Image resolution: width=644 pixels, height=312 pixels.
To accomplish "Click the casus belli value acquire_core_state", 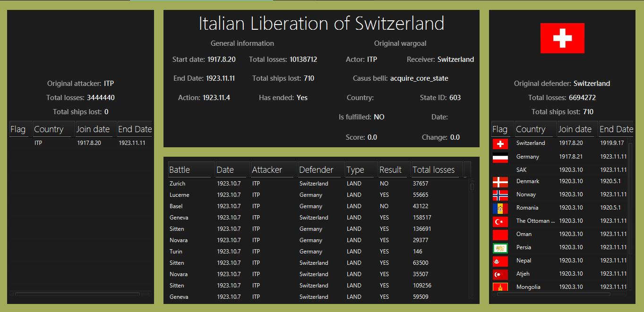I will (x=419, y=78).
